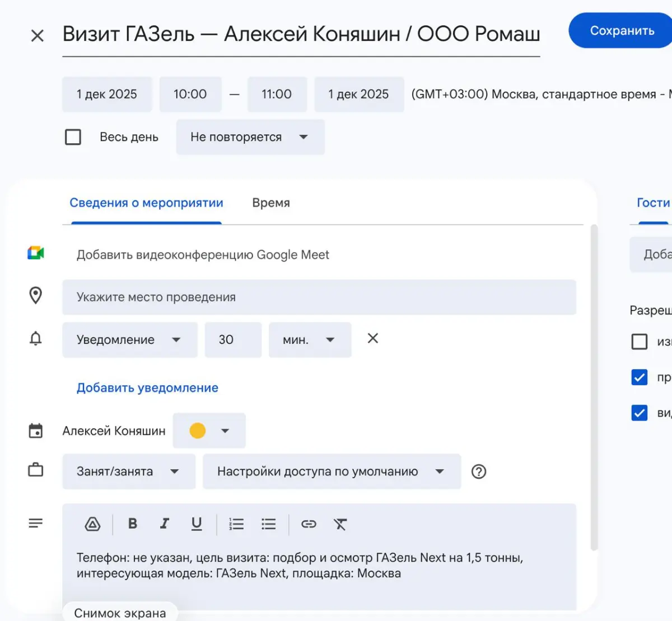Click the end date 1 дек 2025
672x621 pixels.
click(x=359, y=94)
